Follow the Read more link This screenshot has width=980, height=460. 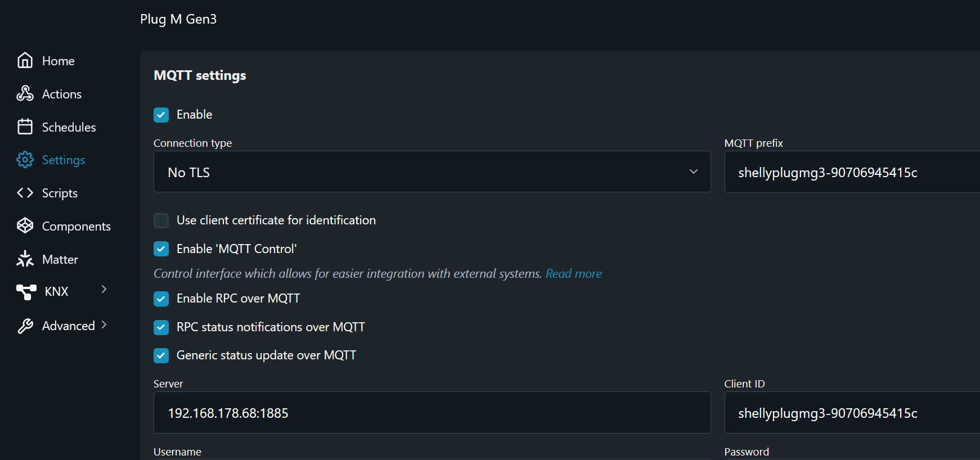pos(573,274)
